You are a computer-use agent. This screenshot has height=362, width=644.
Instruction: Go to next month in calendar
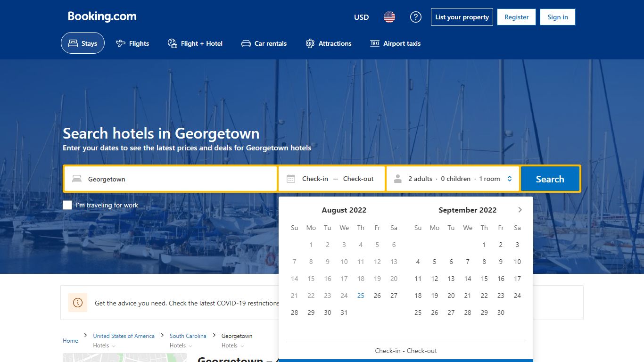coord(520,210)
